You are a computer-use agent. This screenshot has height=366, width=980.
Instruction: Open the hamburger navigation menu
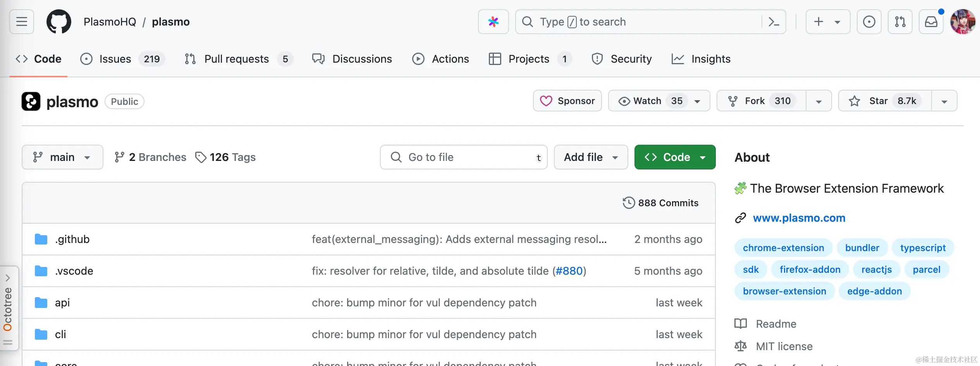click(x=22, y=22)
